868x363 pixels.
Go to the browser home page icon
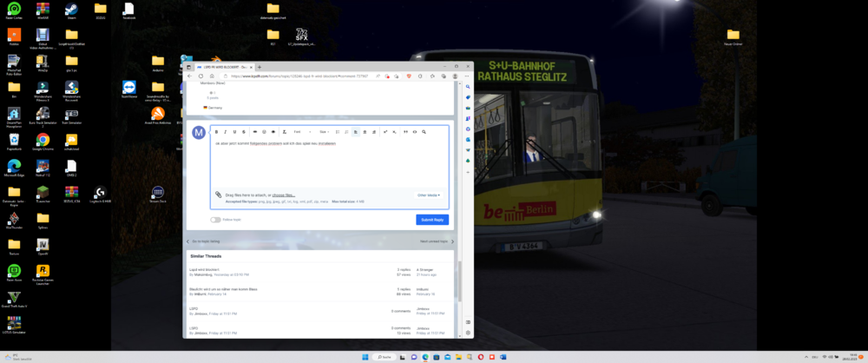pyautogui.click(x=212, y=76)
